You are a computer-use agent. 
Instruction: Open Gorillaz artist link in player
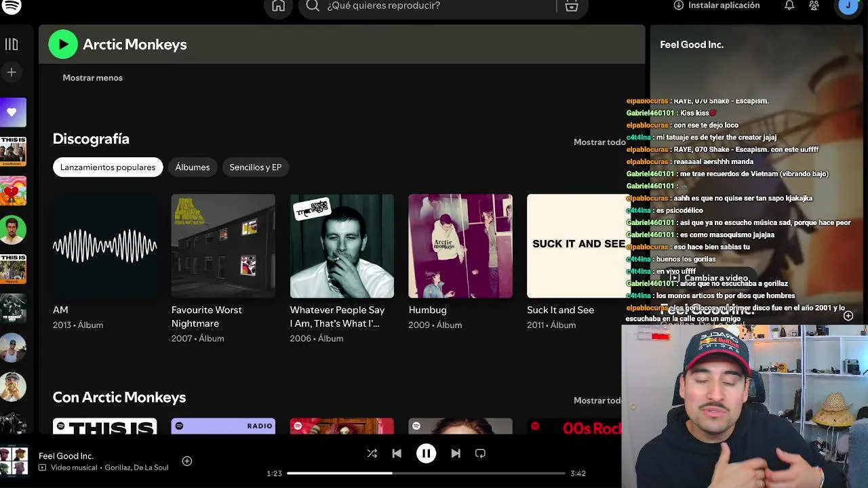tap(119, 468)
